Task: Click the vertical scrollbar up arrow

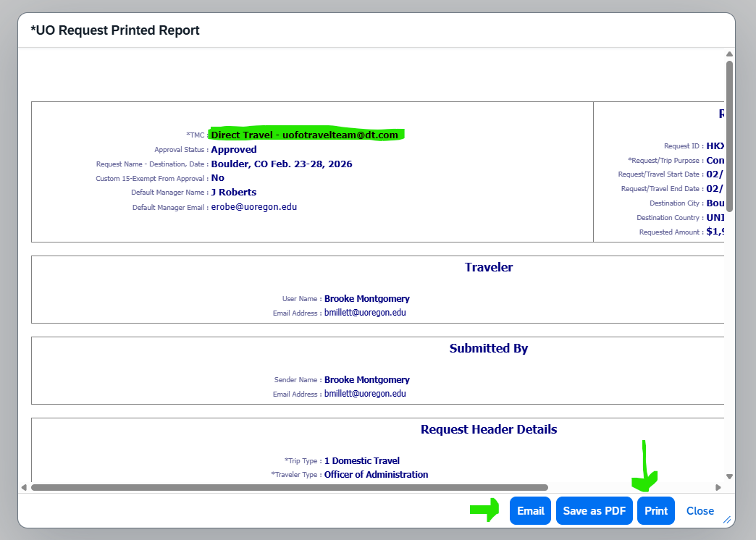Action: (729, 54)
